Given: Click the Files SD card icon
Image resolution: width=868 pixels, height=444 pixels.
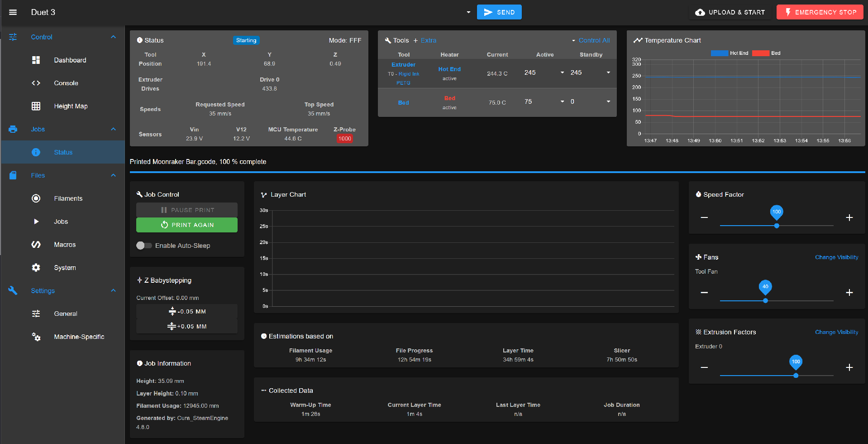Looking at the screenshot, I should coord(13,175).
